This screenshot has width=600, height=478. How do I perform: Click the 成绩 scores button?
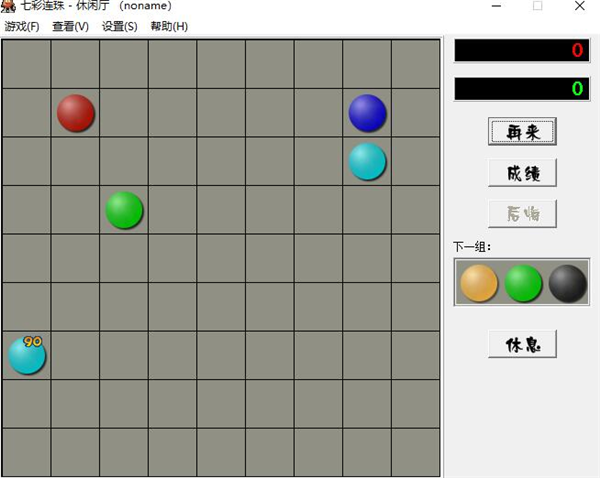click(x=522, y=173)
